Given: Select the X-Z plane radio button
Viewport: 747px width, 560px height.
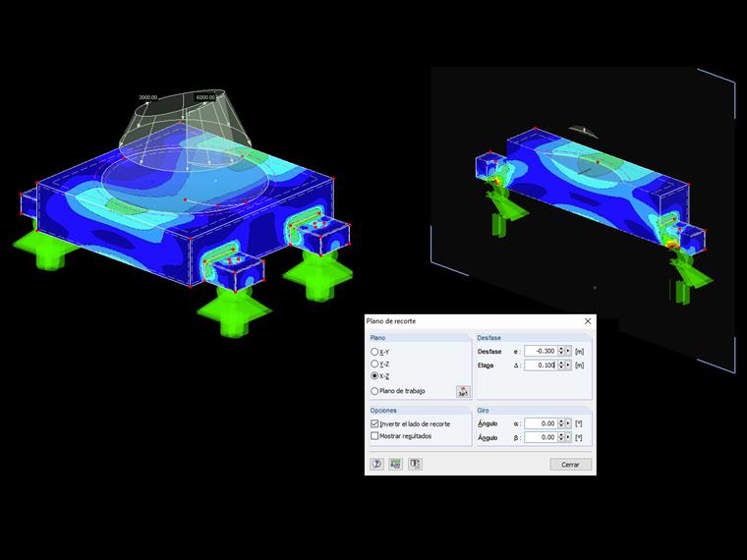Looking at the screenshot, I should (374, 375).
